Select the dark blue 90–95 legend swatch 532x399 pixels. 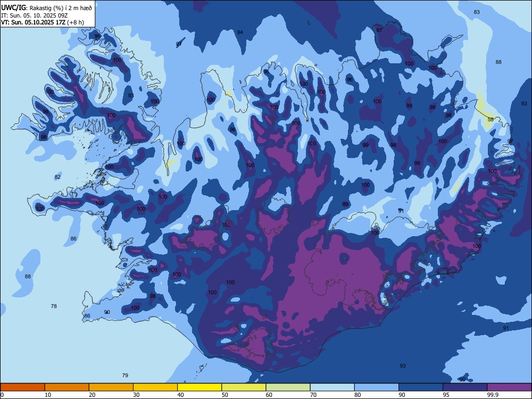pos(421,387)
